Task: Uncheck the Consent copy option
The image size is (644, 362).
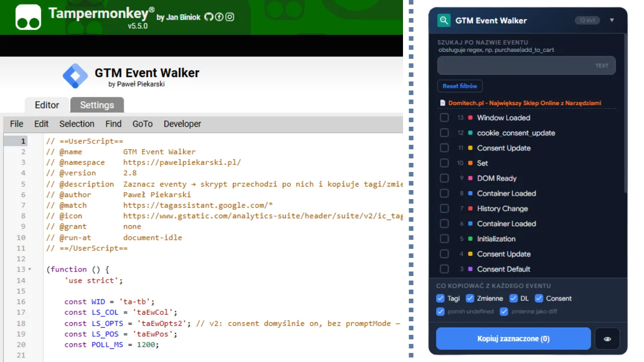Action: (539, 298)
